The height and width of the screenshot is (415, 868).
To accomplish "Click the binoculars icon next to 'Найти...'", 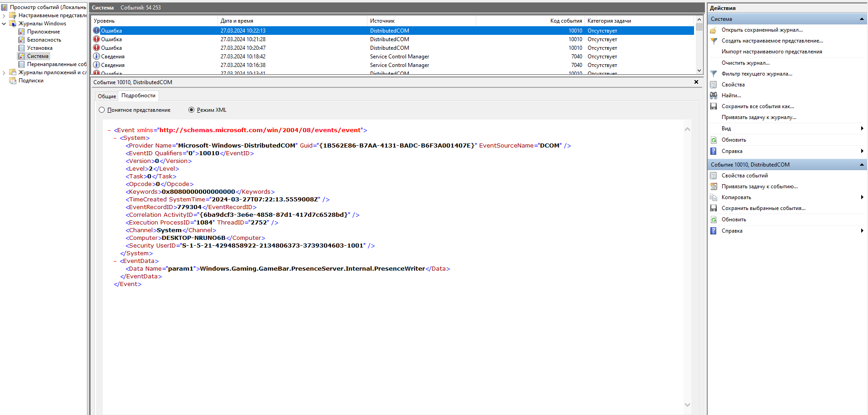I will click(x=714, y=95).
